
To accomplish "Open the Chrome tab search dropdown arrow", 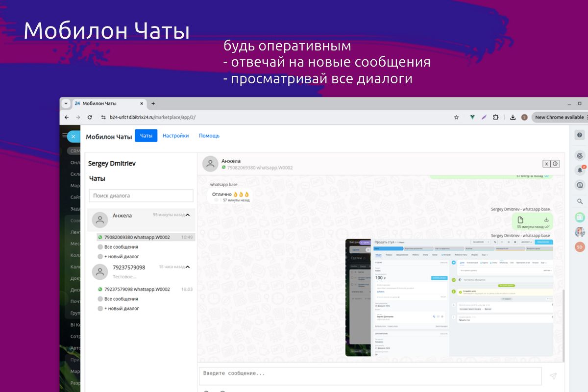I will [x=66, y=103].
